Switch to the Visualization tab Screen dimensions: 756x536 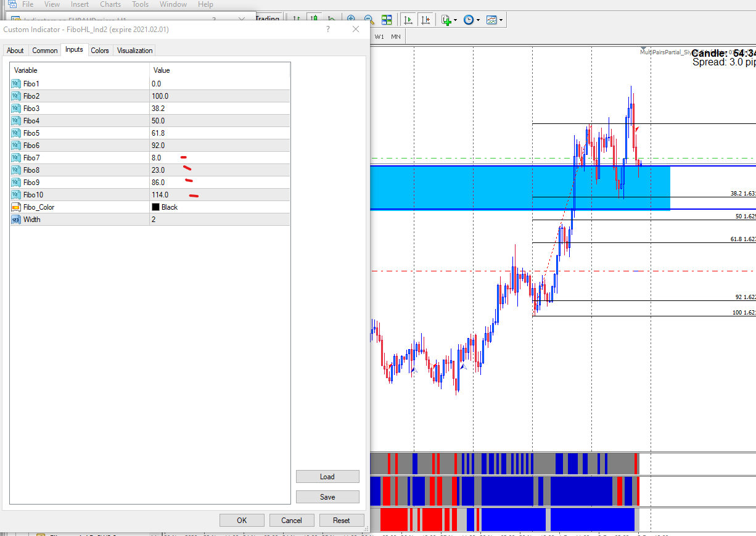coord(134,51)
